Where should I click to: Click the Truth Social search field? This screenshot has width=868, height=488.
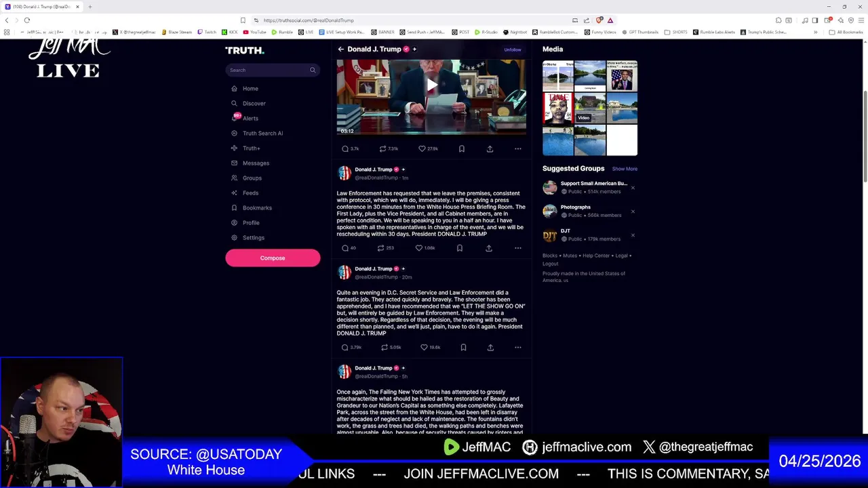273,70
